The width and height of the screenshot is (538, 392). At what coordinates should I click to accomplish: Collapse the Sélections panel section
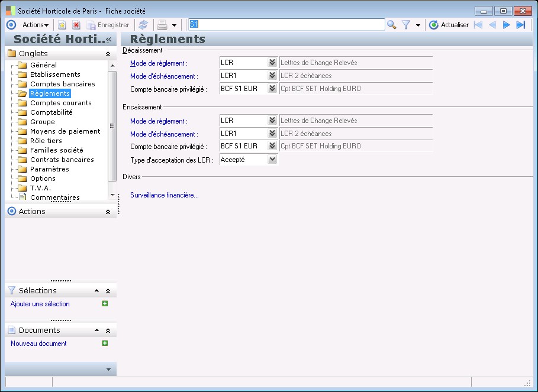pyautogui.click(x=108, y=291)
